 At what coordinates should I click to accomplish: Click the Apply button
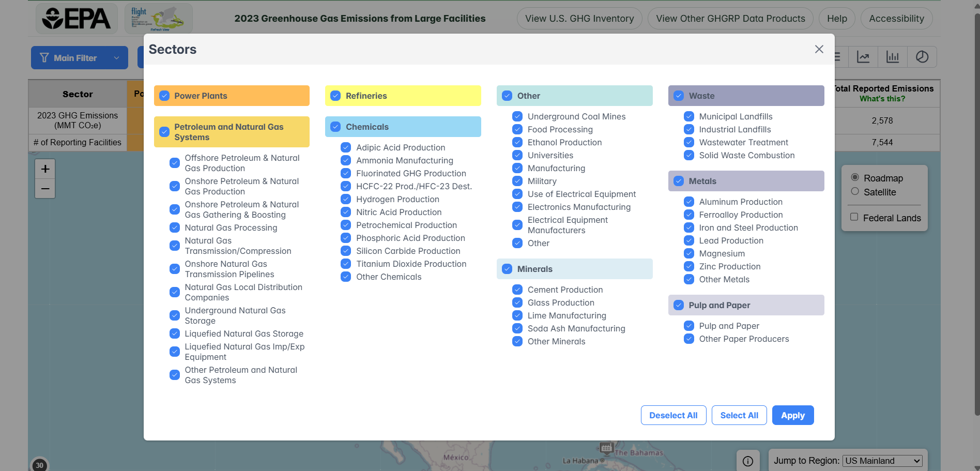click(x=792, y=415)
